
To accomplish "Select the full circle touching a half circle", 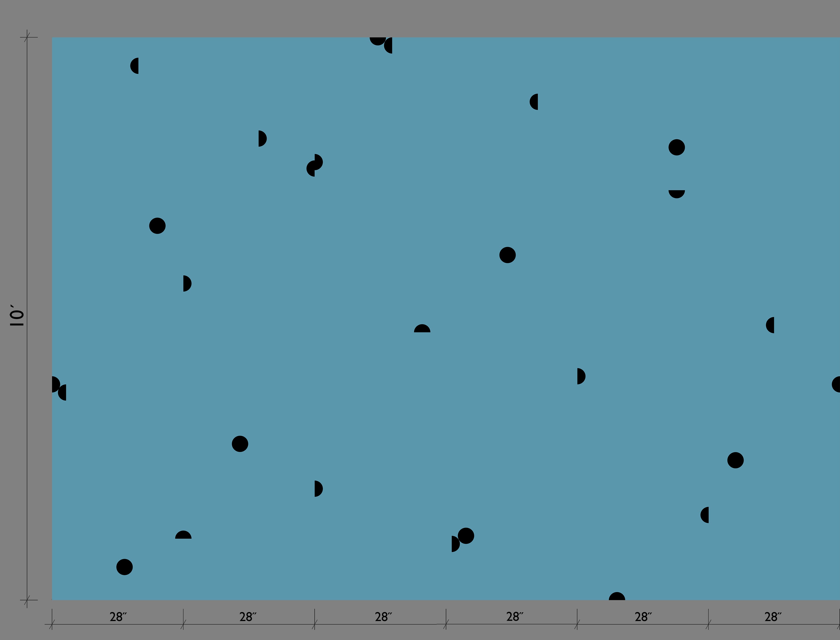I will pyautogui.click(x=466, y=536).
